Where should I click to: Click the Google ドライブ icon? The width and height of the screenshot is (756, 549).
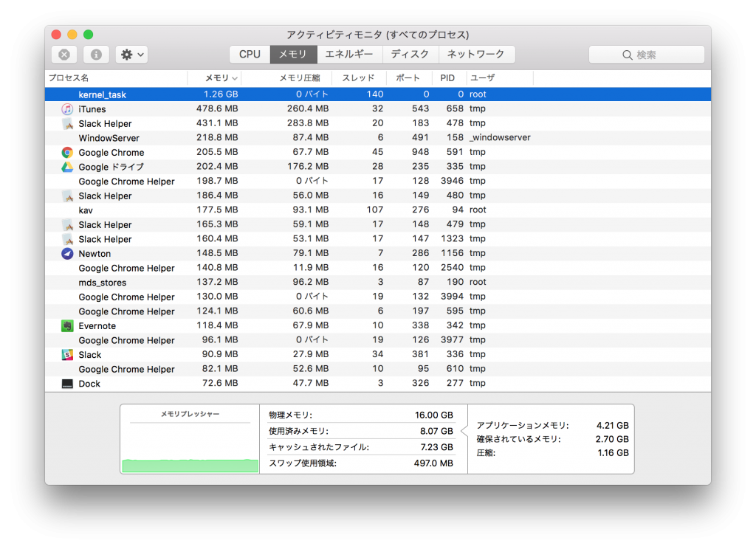[x=67, y=167]
